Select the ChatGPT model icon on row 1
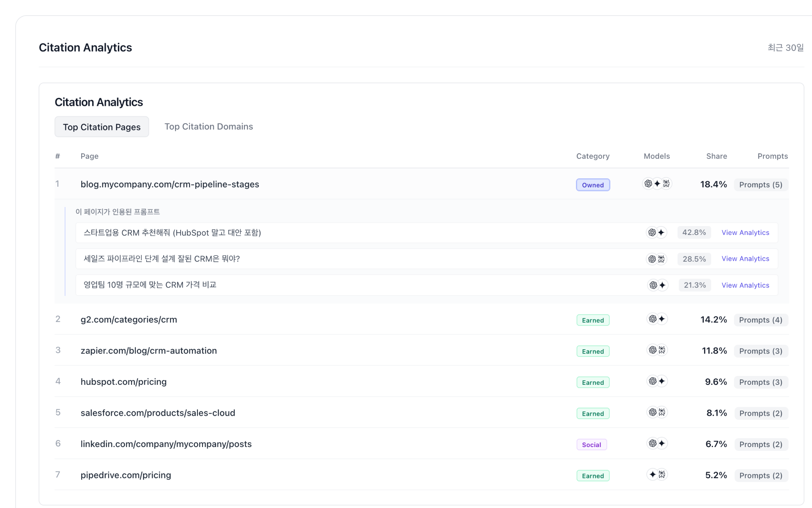The image size is (812, 508). point(649,184)
